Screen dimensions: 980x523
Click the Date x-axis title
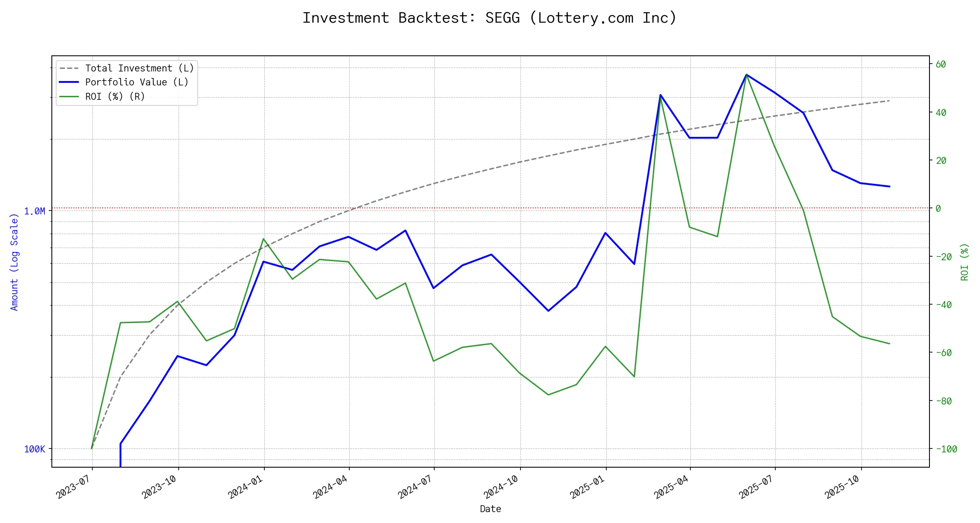[490, 509]
